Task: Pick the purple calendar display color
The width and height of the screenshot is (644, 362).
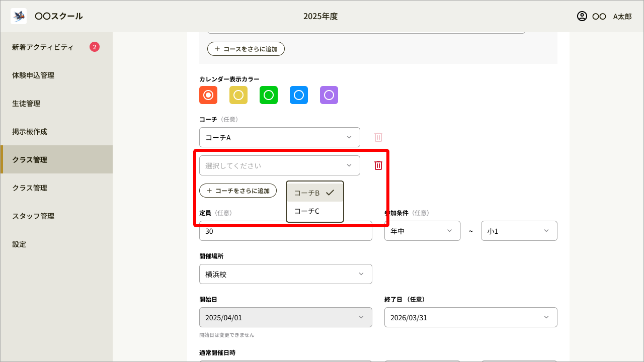Action: point(329,95)
